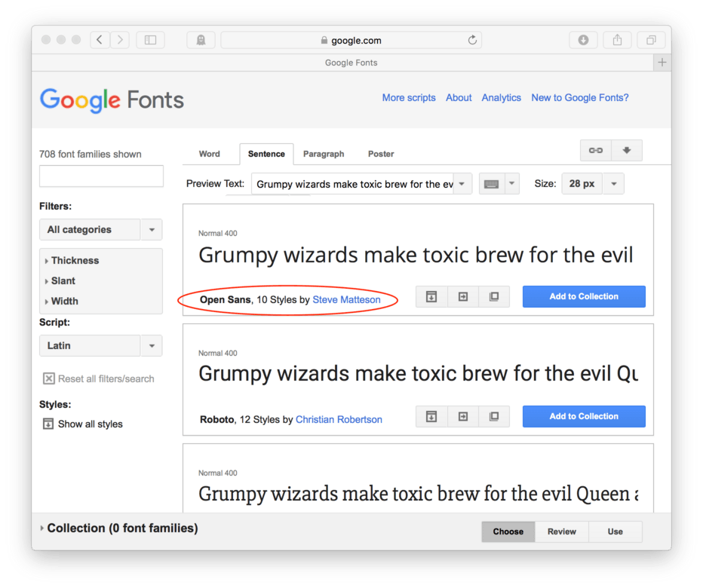703x588 pixels.
Task: Expand the Slant filter
Action: pyautogui.click(x=60, y=281)
